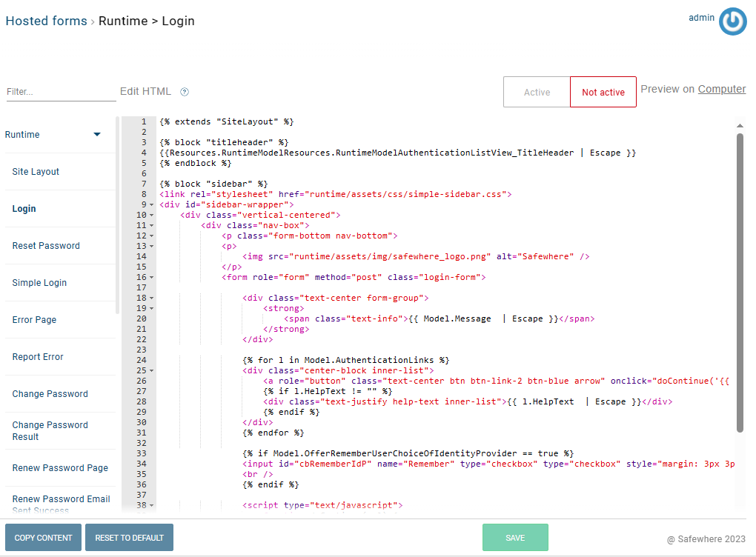Collapse the Runtime section dropdown arrow
This screenshot has width=756, height=557.
tap(96, 135)
